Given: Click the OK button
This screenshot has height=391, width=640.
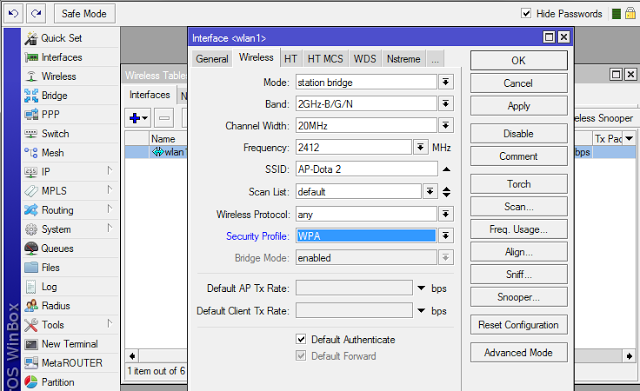Looking at the screenshot, I should click(x=518, y=60).
